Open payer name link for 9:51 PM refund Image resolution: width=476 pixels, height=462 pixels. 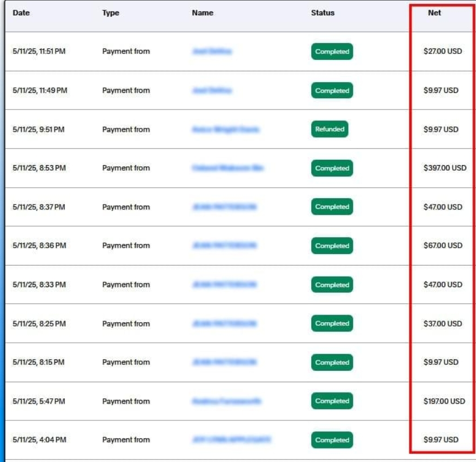tap(225, 130)
